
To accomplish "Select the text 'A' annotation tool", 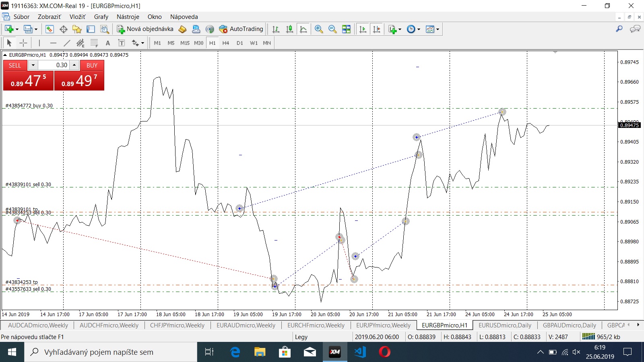I will click(x=107, y=43).
